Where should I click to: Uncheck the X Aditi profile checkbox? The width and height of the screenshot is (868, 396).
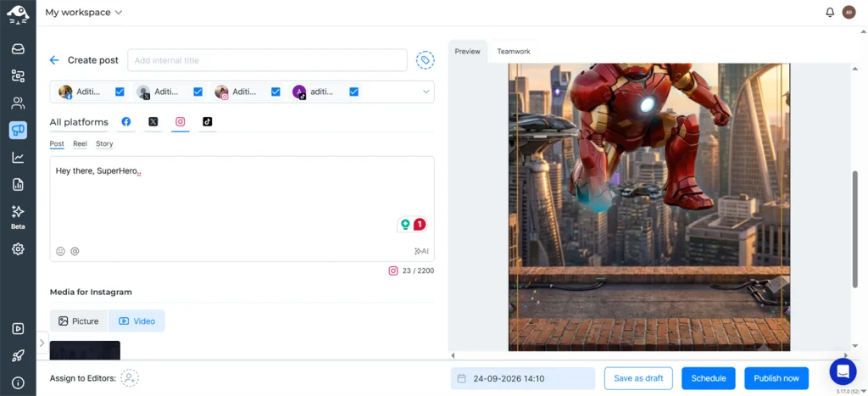click(198, 92)
